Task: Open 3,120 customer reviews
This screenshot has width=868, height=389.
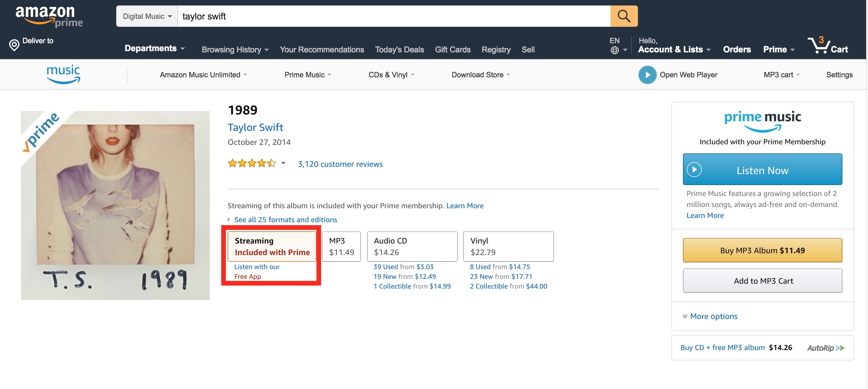Action: [x=340, y=164]
